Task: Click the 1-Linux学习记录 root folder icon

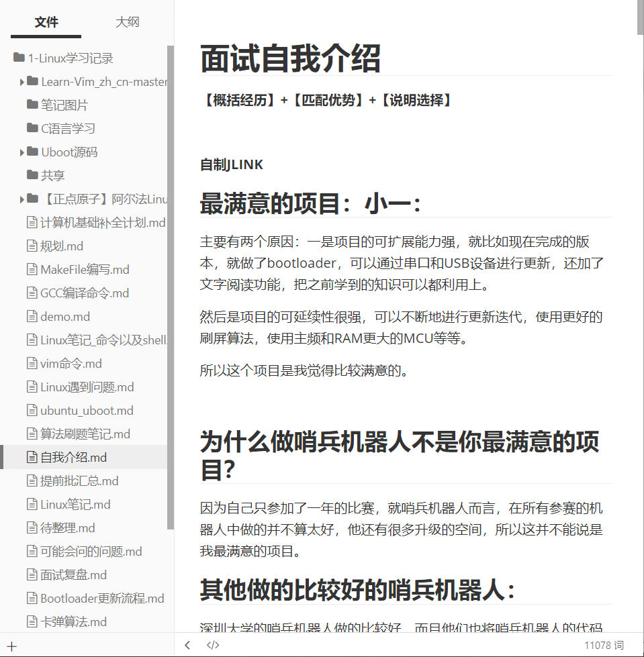Action: (x=19, y=58)
